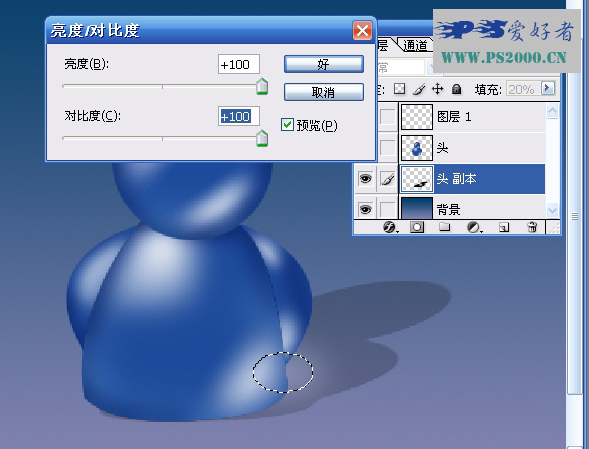The width and height of the screenshot is (589, 449).
Task: Click layers list scroll down arrow
Action: pyautogui.click(x=552, y=210)
